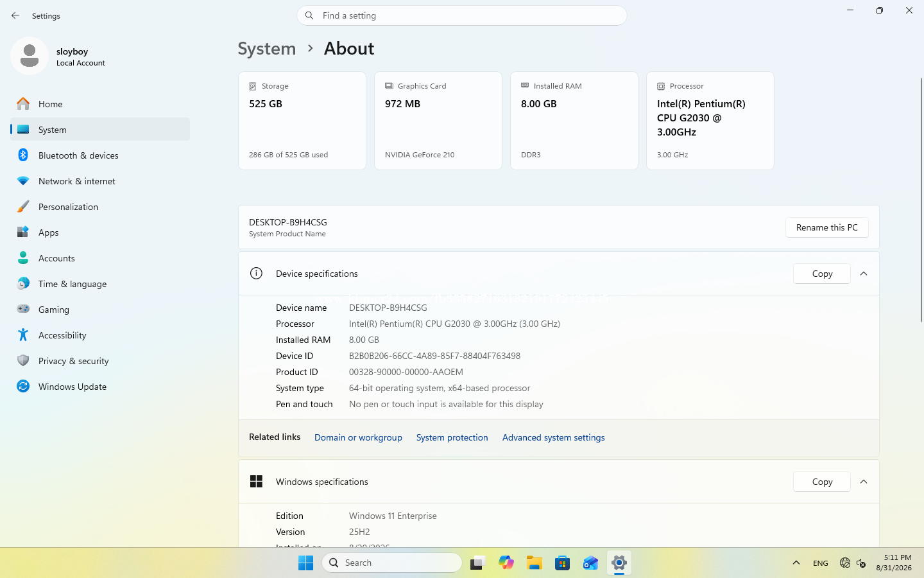The width and height of the screenshot is (924, 578).
Task: Open Advanced system settings link
Action: (x=554, y=437)
